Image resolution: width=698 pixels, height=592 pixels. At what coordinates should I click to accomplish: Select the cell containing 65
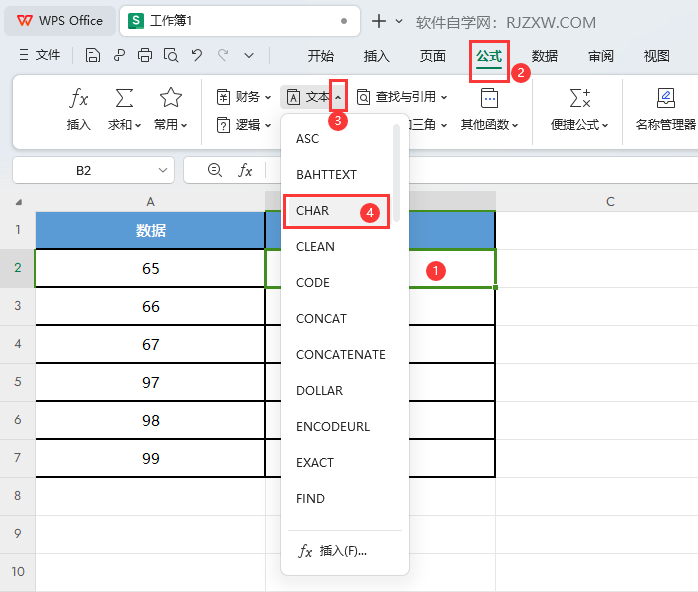[x=150, y=269]
